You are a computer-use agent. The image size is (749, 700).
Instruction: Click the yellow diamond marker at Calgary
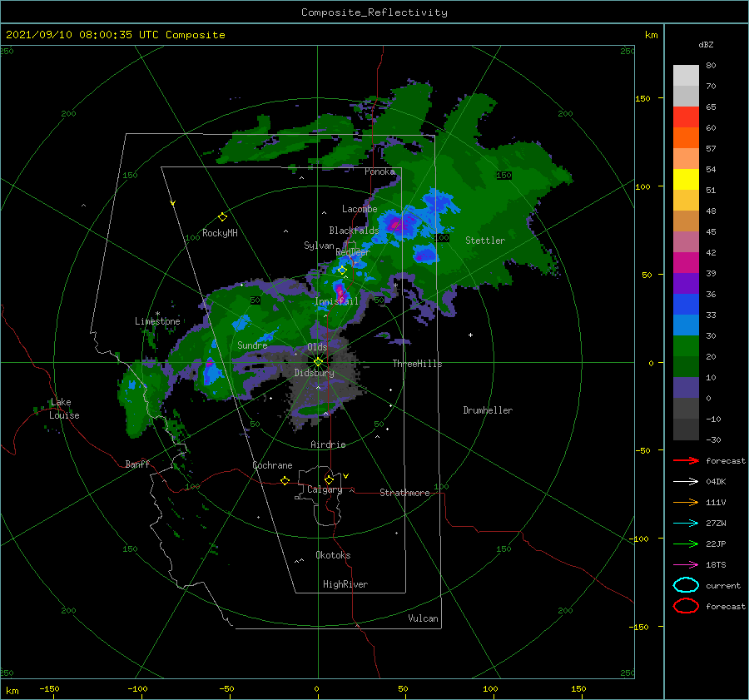pos(329,479)
